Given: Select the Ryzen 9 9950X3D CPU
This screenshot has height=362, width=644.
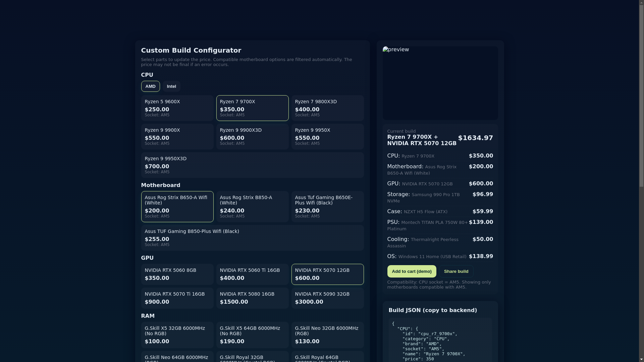Looking at the screenshot, I should (x=252, y=165).
